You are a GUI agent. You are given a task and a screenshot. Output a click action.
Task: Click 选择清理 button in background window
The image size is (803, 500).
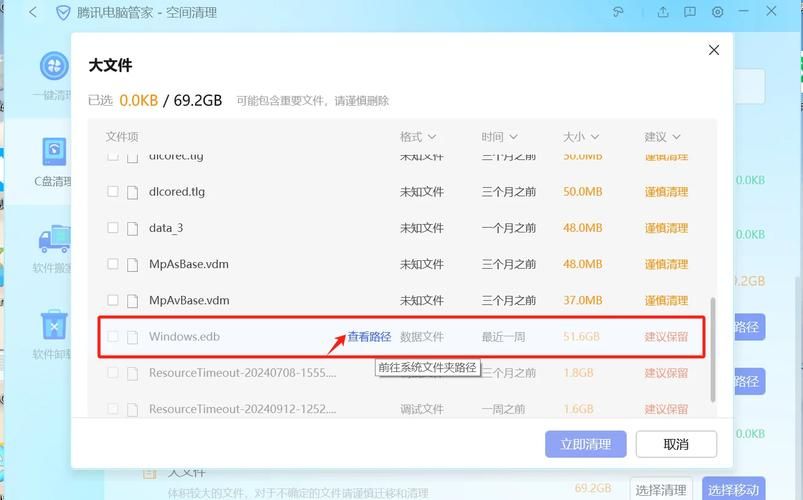(661, 489)
